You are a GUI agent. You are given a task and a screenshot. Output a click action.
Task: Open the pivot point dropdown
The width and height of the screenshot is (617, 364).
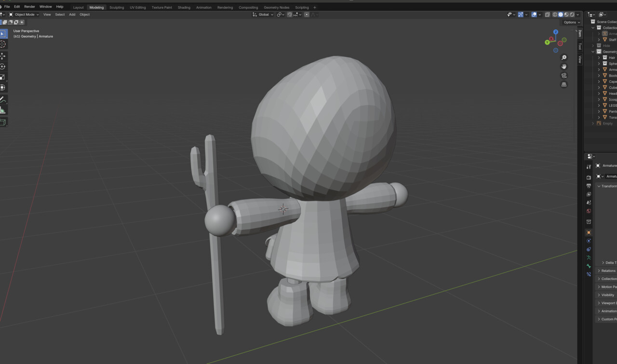pyautogui.click(x=280, y=14)
